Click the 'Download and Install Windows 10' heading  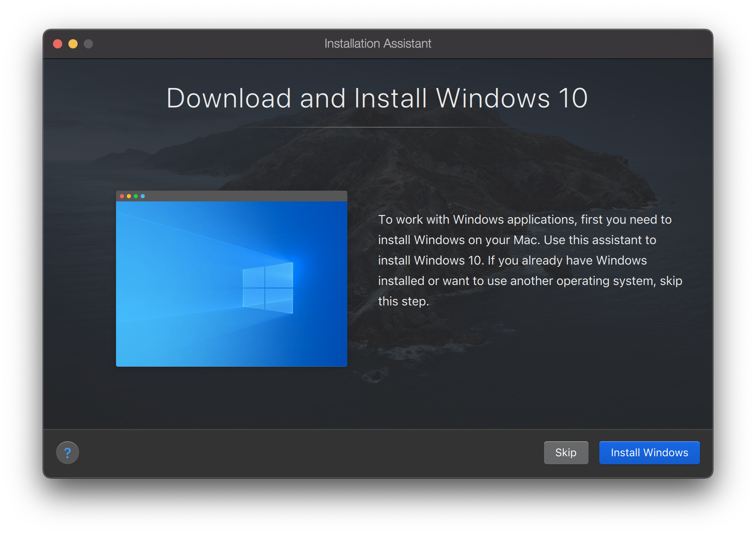pyautogui.click(x=377, y=98)
